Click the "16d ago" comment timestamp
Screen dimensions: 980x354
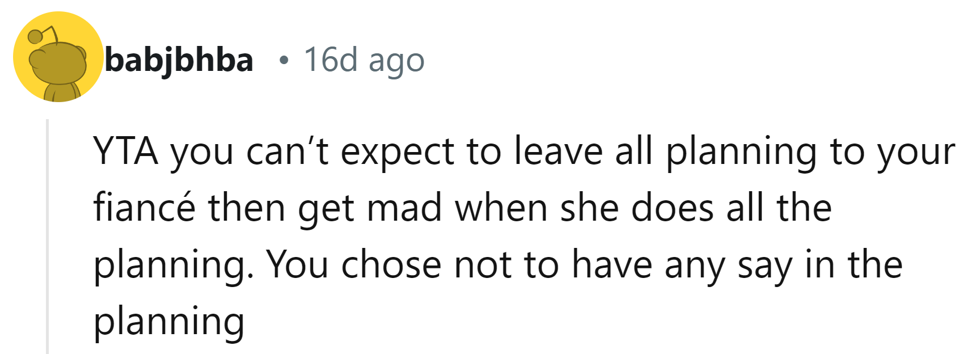[364, 60]
